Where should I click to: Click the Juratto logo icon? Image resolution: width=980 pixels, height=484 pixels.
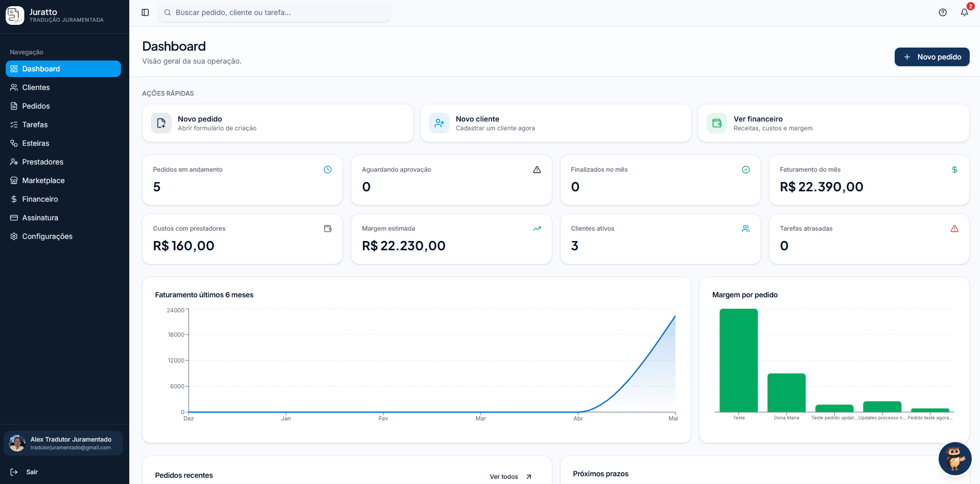coord(15,16)
